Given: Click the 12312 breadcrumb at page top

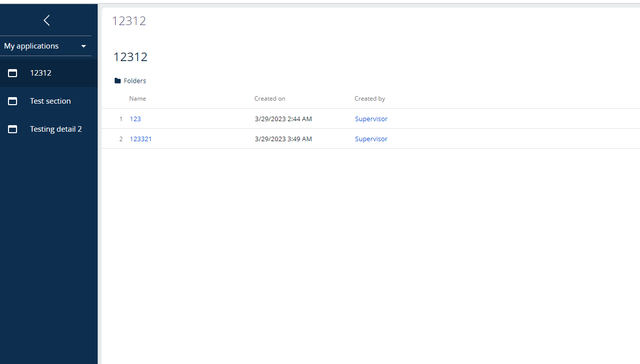Looking at the screenshot, I should click(129, 21).
